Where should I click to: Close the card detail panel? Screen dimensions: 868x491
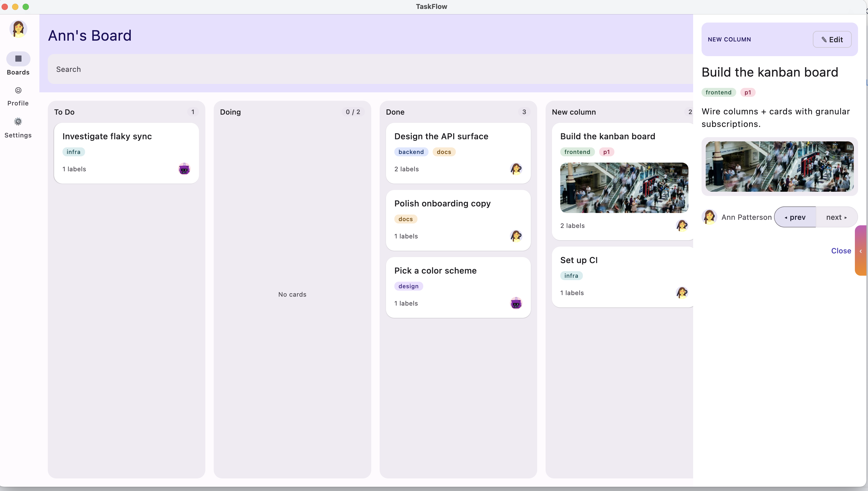coord(841,250)
